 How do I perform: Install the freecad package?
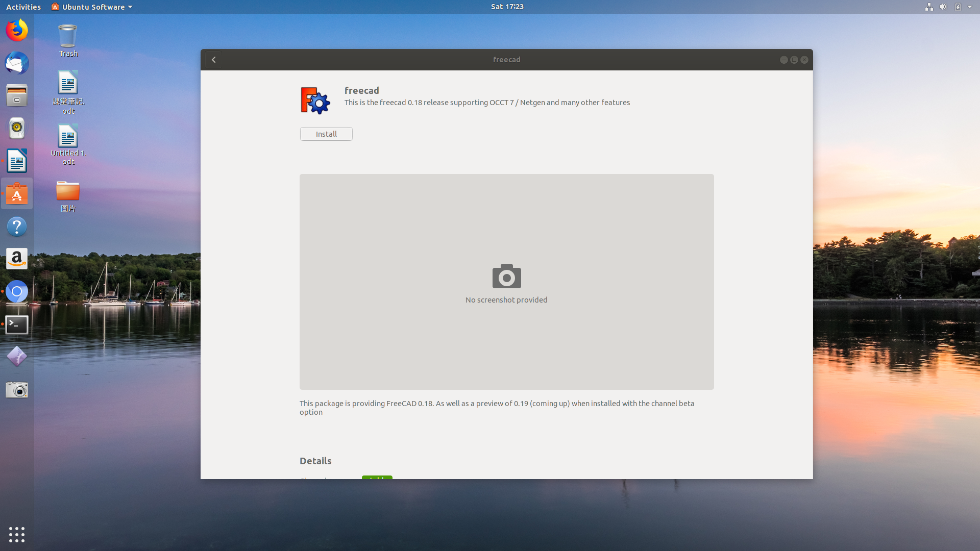pos(326,134)
